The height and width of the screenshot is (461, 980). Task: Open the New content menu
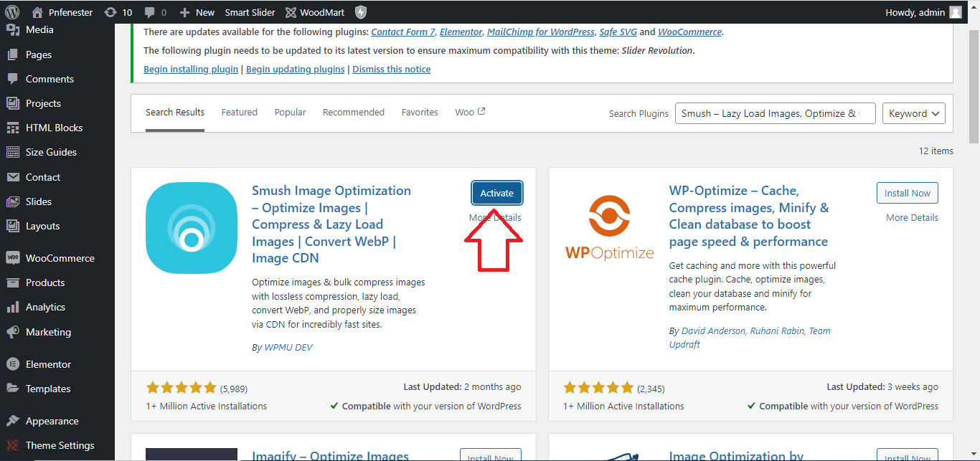(197, 12)
